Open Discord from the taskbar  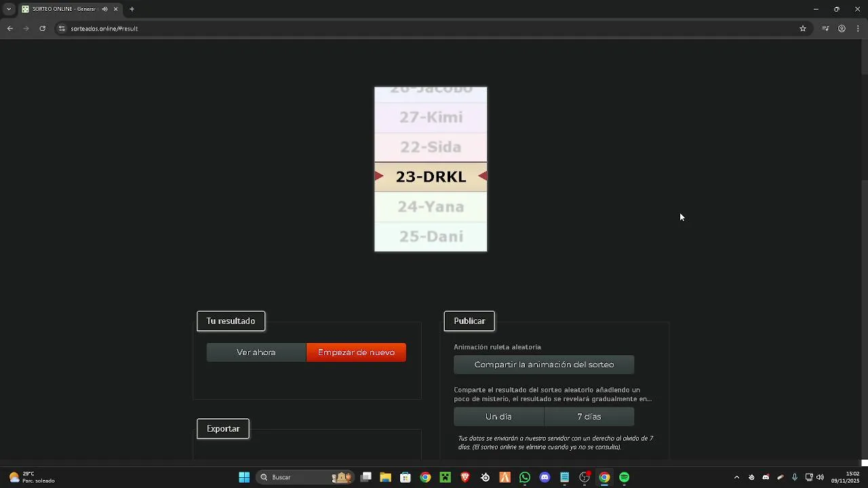click(545, 477)
